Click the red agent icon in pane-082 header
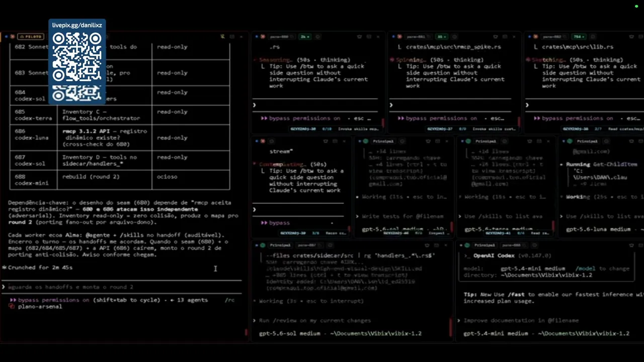Viewport: 644px width, 362px height. 536,37
